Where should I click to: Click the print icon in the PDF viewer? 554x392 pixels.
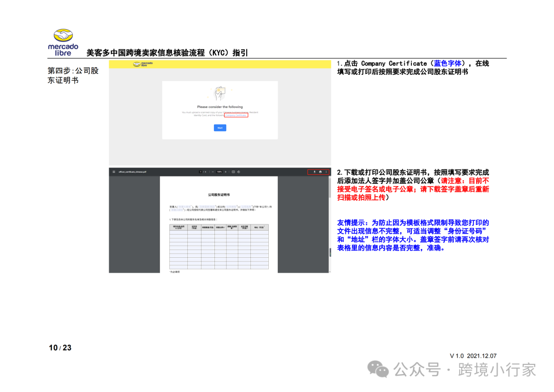tap(320, 172)
